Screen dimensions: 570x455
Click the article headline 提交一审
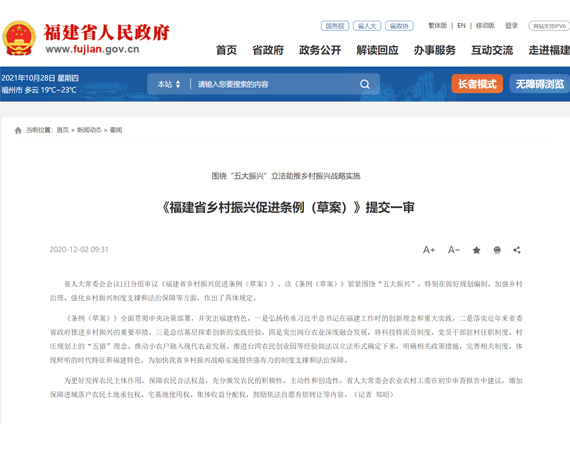coord(288,208)
